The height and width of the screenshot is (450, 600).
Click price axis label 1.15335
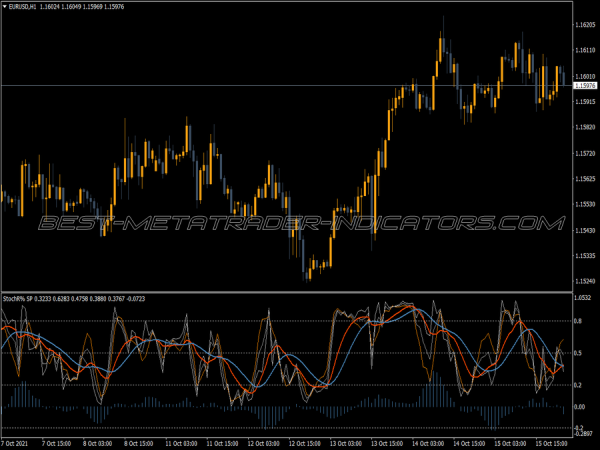585,256
